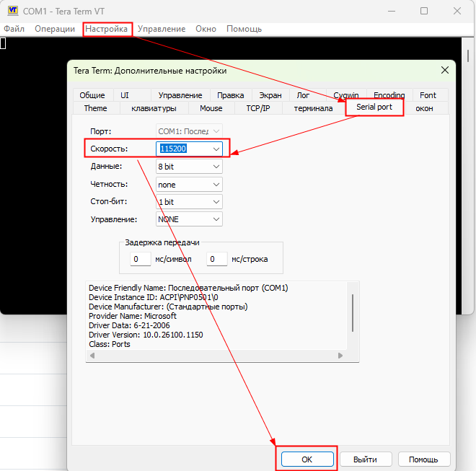The image size is (476, 471).
Task: Click the vertical scrollbar in device info box
Action: pyautogui.click(x=351, y=312)
